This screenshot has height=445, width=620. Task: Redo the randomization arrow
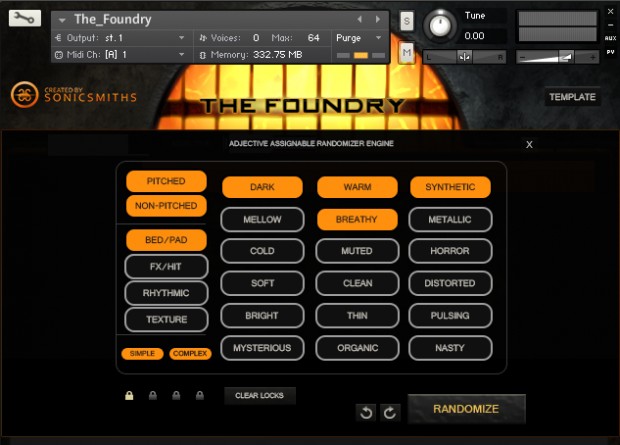pyautogui.click(x=389, y=413)
